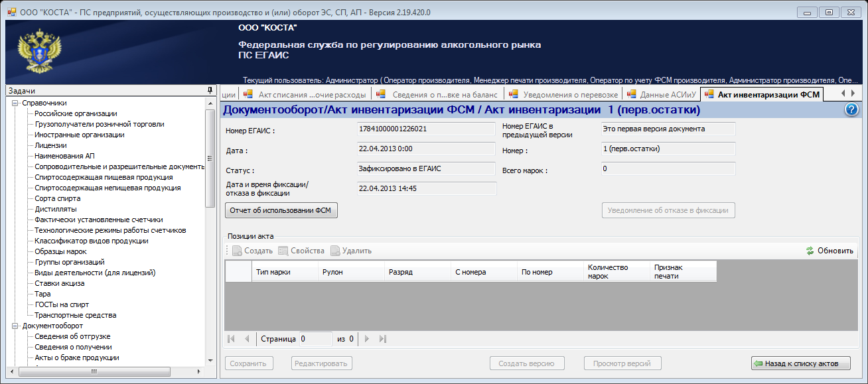Open Тара in tree

[43, 294]
